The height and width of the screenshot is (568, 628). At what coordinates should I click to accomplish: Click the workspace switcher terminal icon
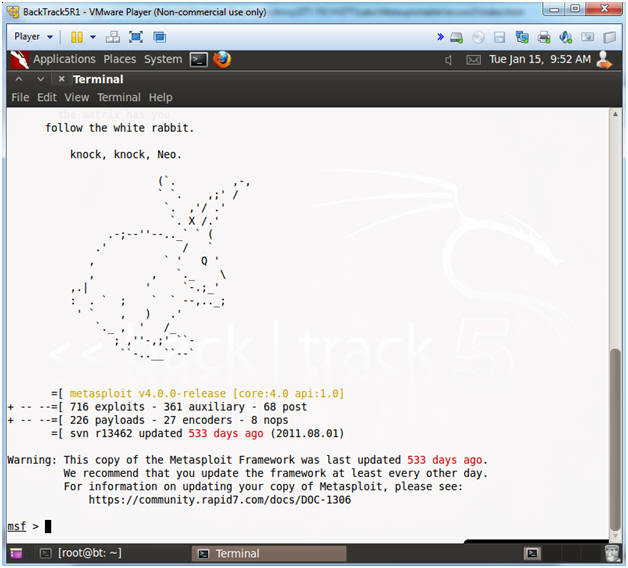click(532, 554)
